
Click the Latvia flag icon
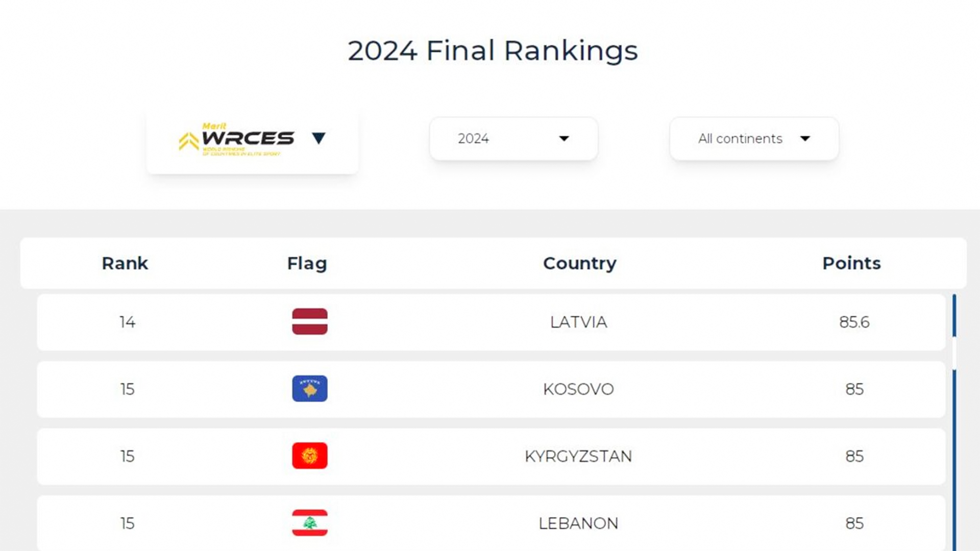(309, 321)
